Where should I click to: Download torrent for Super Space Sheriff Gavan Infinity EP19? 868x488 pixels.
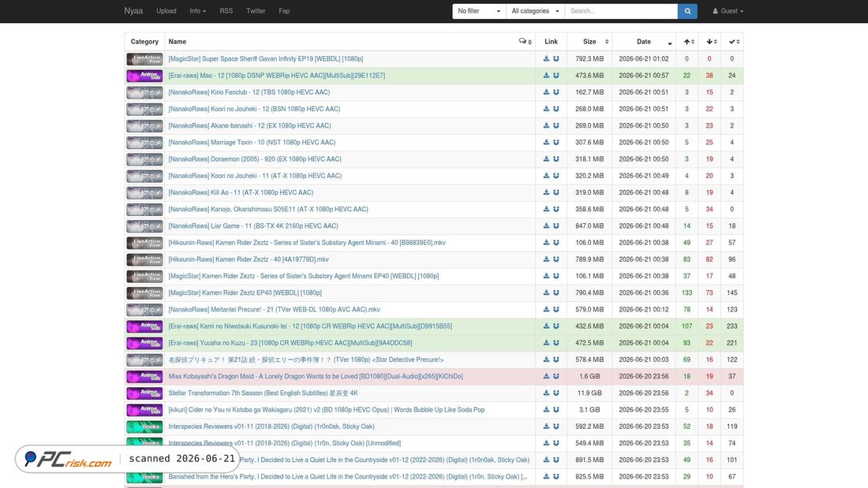pos(546,58)
